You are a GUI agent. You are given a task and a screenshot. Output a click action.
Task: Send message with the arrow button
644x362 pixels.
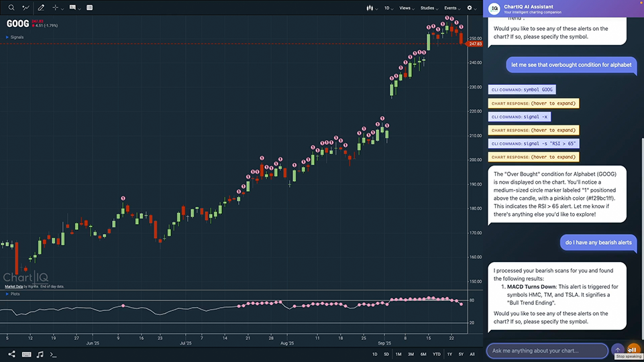(618, 350)
